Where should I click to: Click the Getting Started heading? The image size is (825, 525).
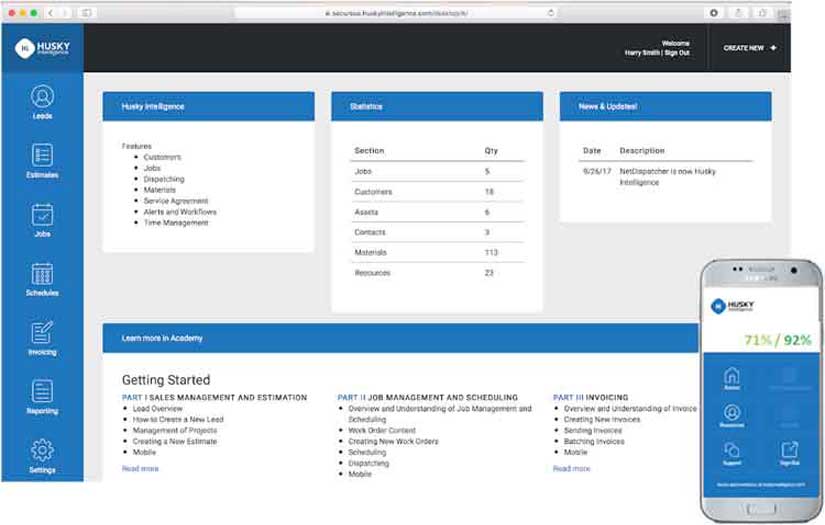(x=166, y=380)
